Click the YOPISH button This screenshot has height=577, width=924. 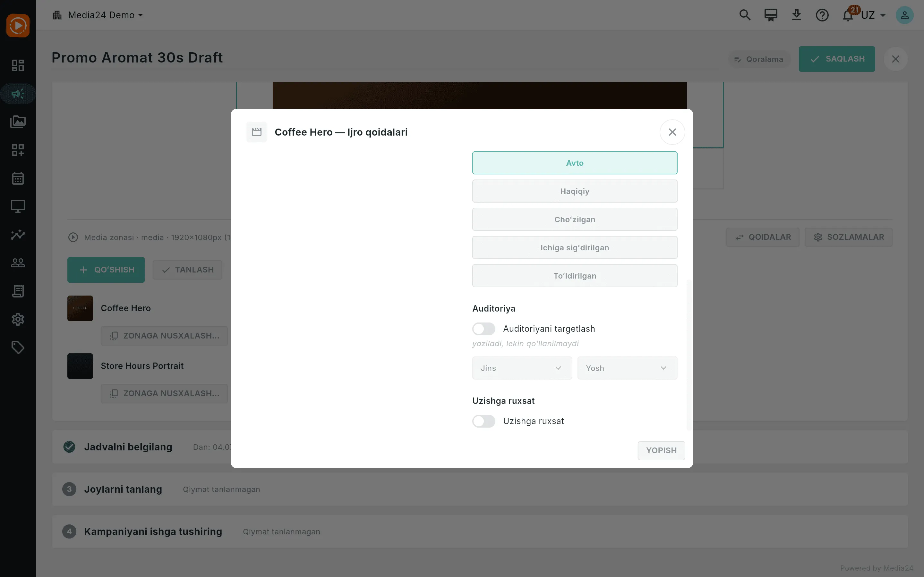coord(661,450)
